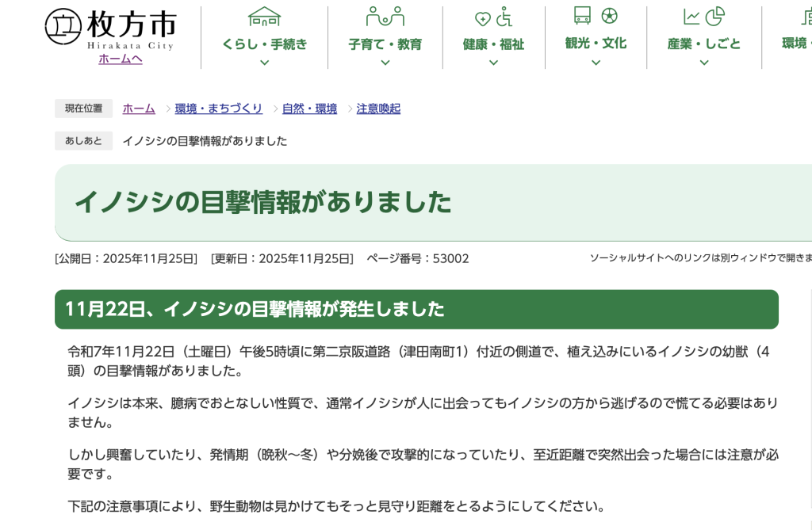Expand the chevron under 産業・しごと
This screenshot has width=812, height=530.
click(x=703, y=63)
